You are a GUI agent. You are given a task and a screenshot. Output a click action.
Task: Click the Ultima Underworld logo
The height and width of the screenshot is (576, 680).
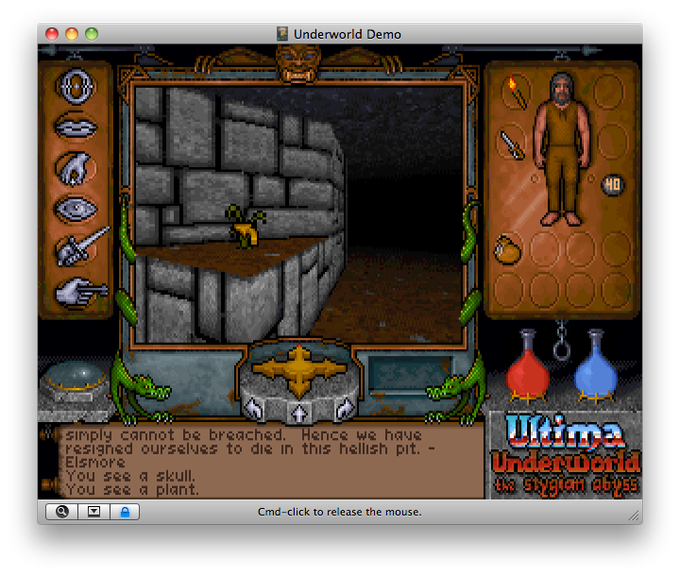pyautogui.click(x=565, y=455)
